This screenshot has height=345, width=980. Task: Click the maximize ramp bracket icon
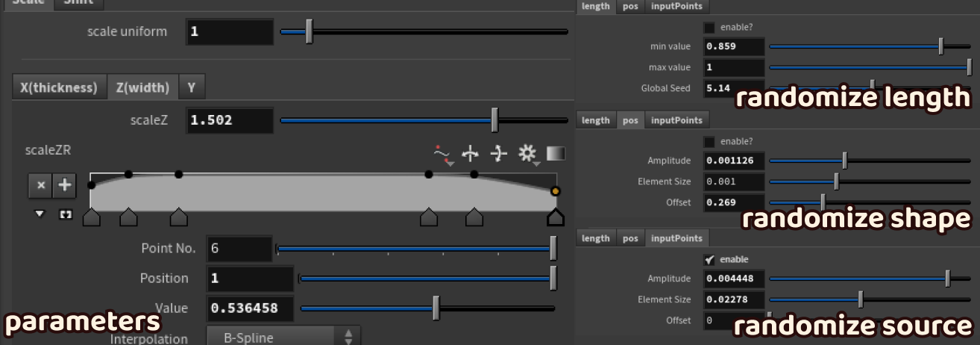[x=66, y=214]
